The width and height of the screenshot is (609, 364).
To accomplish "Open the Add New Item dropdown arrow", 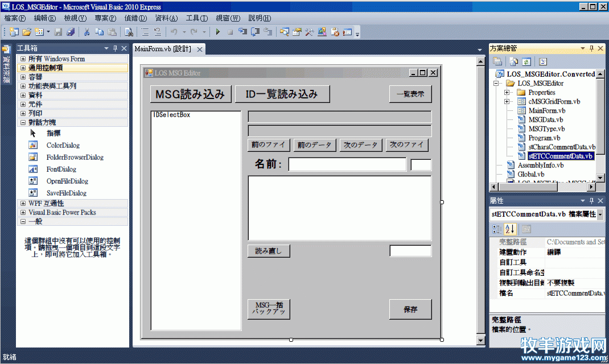I will [x=48, y=32].
